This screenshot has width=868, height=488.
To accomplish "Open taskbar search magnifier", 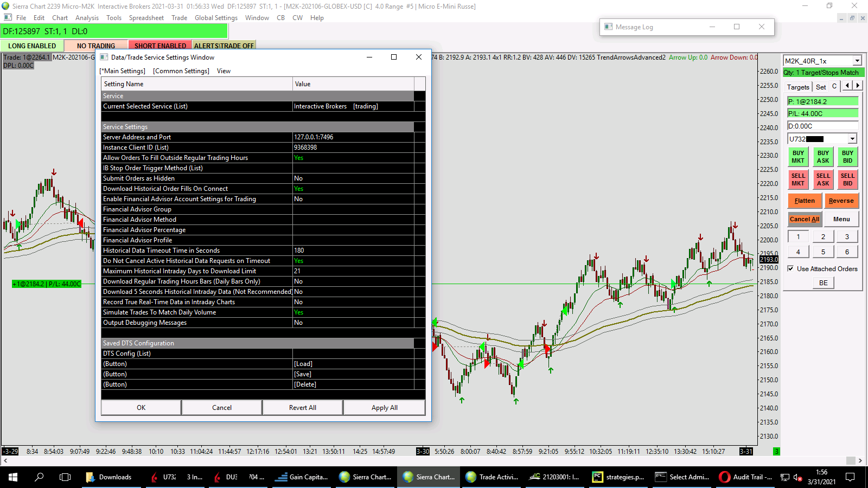I will (x=39, y=477).
